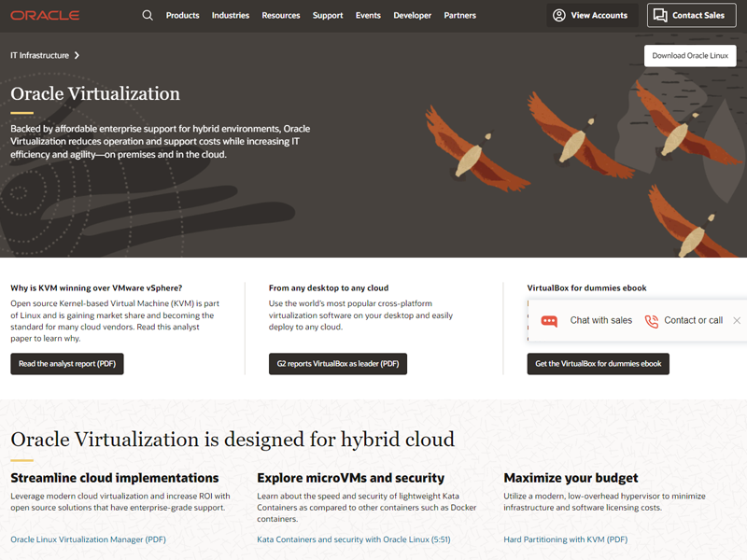Screen dimensions: 747x560
Task: Open Hard Partitioning with KVM link
Action: click(x=565, y=539)
